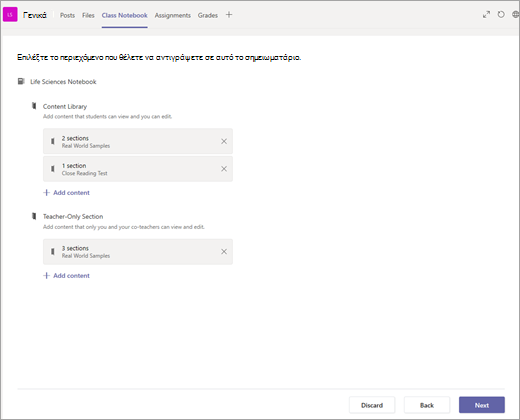The image size is (520, 420).
Task: Go to Assignments tab
Action: (x=173, y=15)
